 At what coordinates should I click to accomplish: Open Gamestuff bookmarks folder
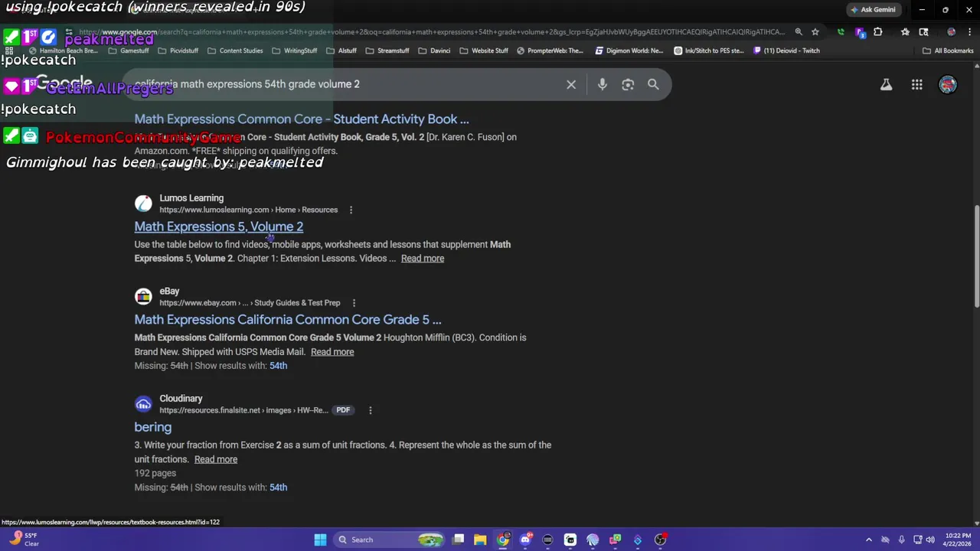tap(129, 51)
